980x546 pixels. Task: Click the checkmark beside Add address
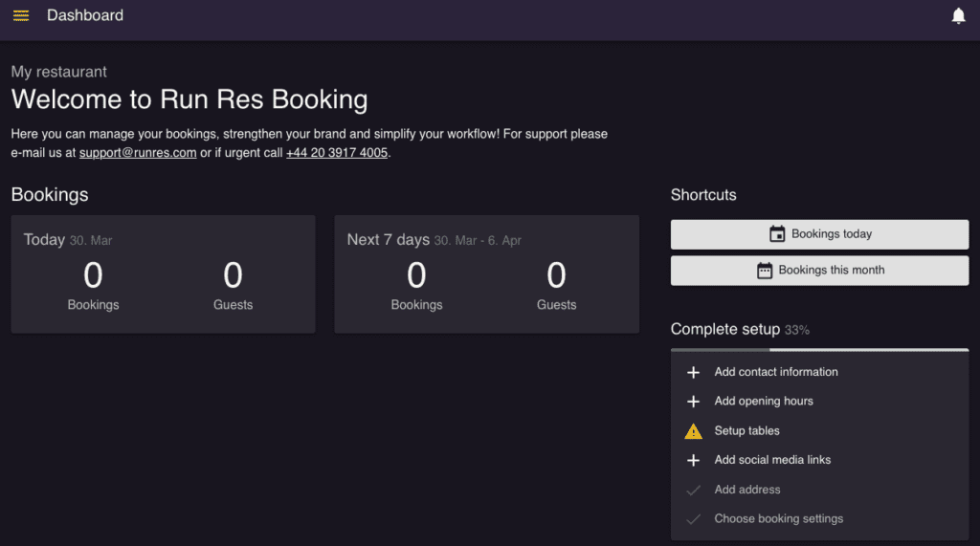[x=693, y=491]
